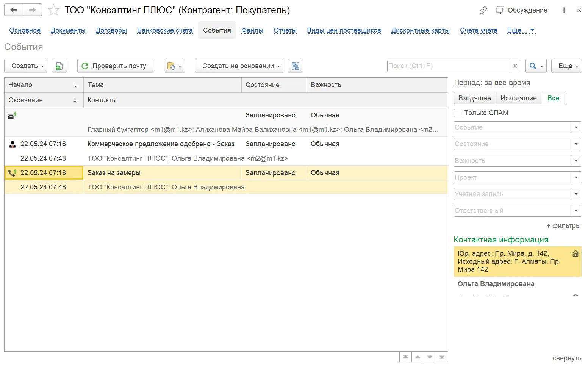Click the свернуть link
Viewport: 588px width, 366px height.
567,358
